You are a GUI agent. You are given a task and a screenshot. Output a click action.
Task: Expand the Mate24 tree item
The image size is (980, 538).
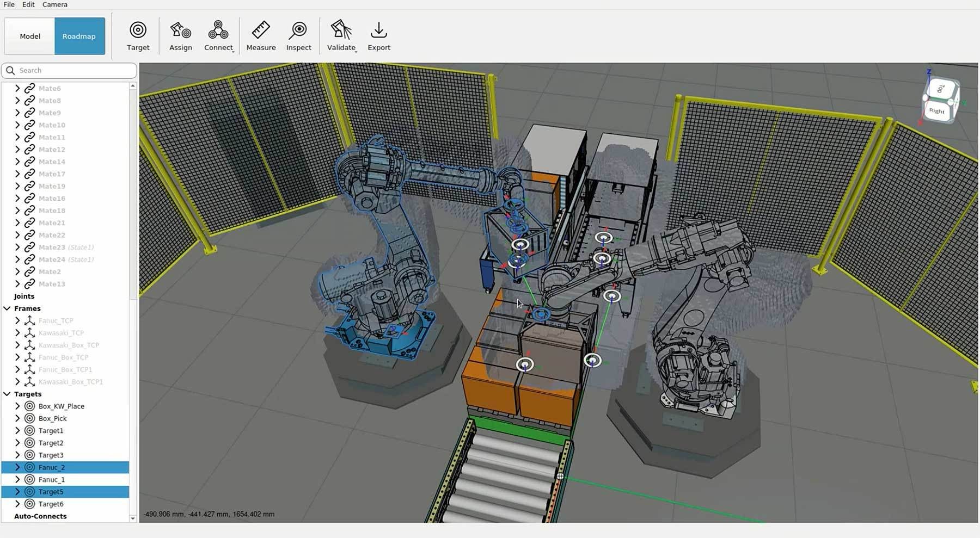(17, 259)
